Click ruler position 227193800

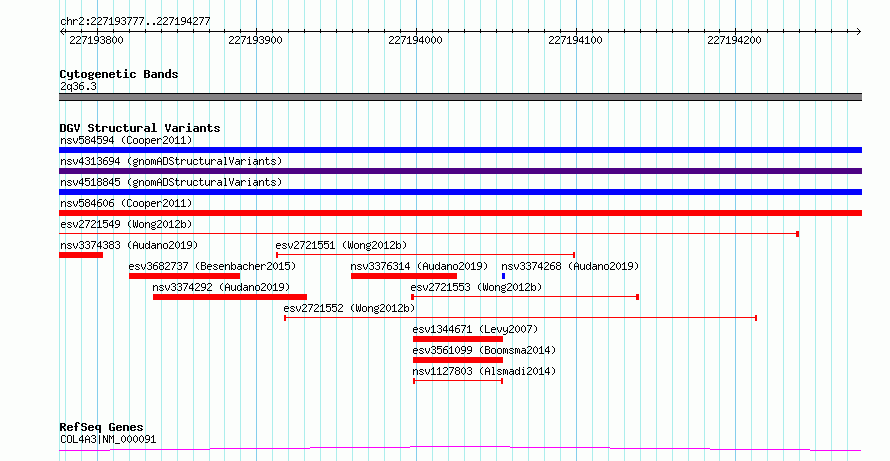point(96,41)
